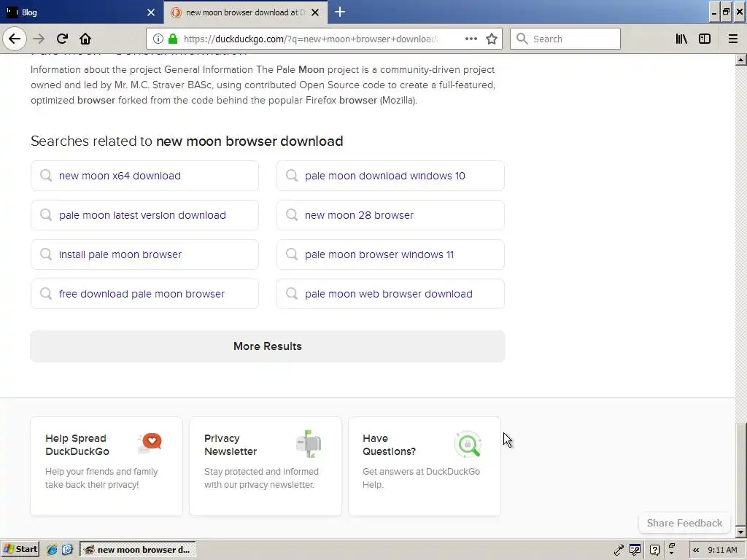This screenshot has height=560, width=747.
Task: Click the tray help question icon
Action: (654, 550)
